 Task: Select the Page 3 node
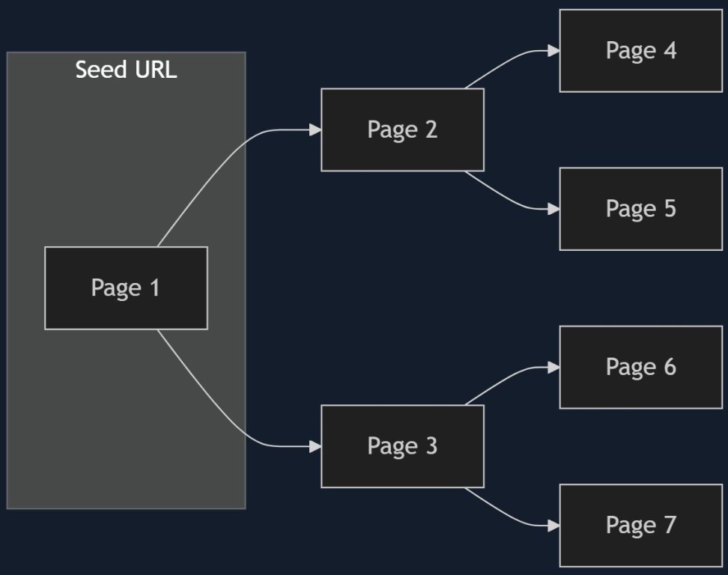click(x=402, y=446)
